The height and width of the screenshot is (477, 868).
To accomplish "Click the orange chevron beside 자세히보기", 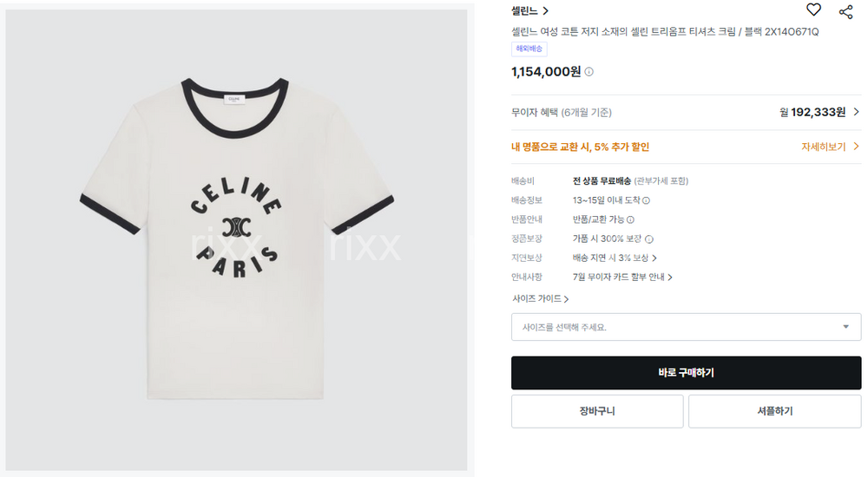I will tap(856, 147).
